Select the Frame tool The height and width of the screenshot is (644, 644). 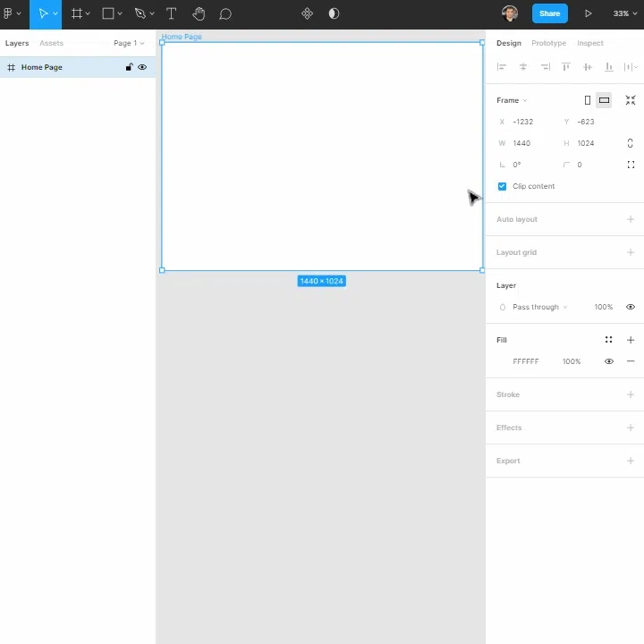[x=76, y=13]
